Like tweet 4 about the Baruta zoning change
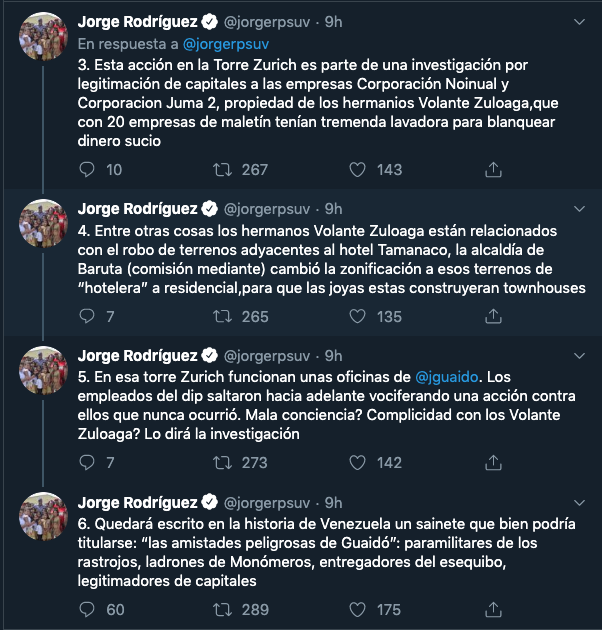 (359, 317)
